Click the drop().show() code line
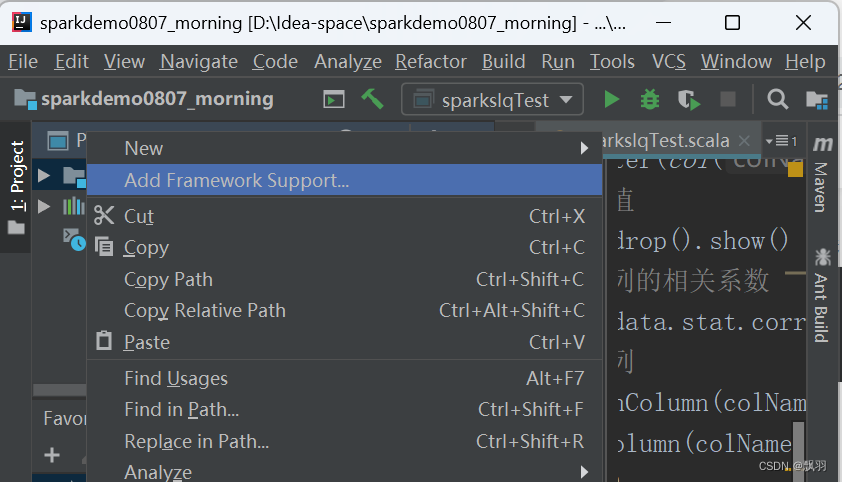The width and height of the screenshot is (842, 482). (703, 240)
